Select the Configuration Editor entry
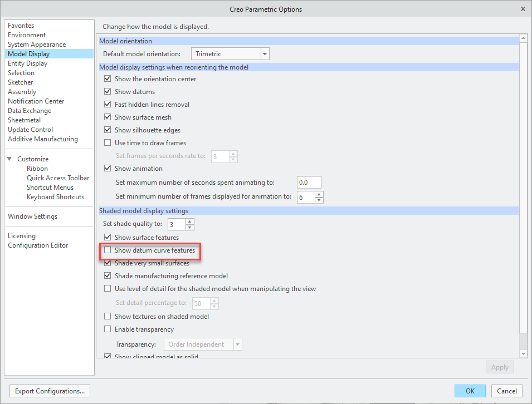Image resolution: width=532 pixels, height=404 pixels. point(37,245)
